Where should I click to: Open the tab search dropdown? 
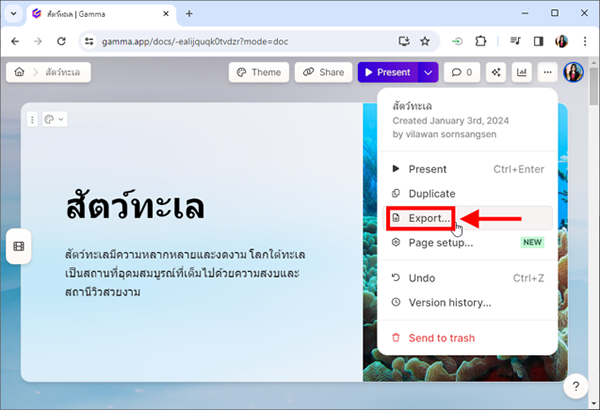[x=13, y=13]
